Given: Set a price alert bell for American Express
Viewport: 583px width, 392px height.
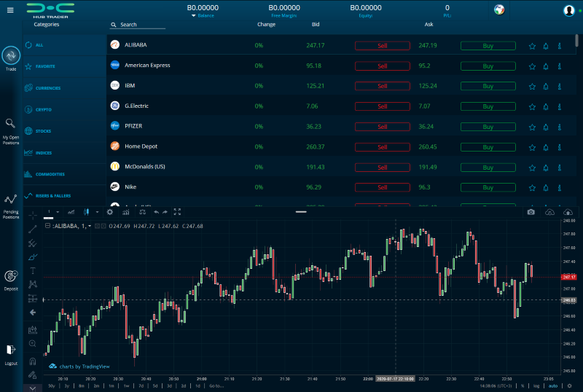Looking at the screenshot, I should (546, 66).
